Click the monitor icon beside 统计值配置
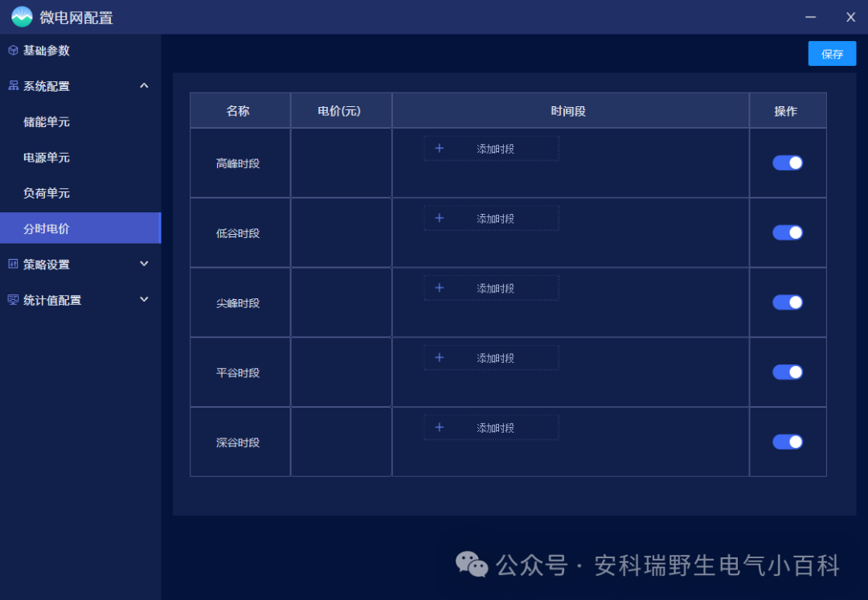Image resolution: width=868 pixels, height=600 pixels. tap(14, 300)
